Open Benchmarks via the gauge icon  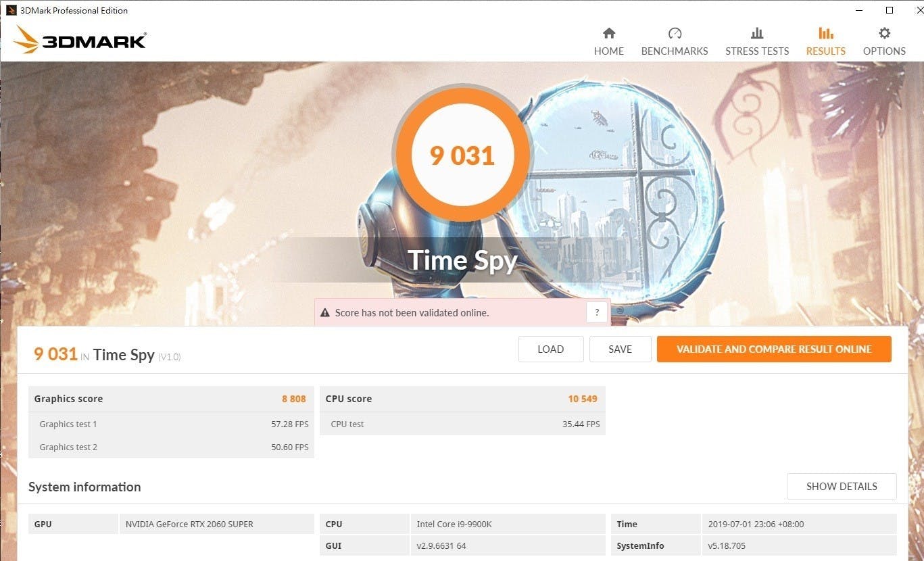[675, 33]
